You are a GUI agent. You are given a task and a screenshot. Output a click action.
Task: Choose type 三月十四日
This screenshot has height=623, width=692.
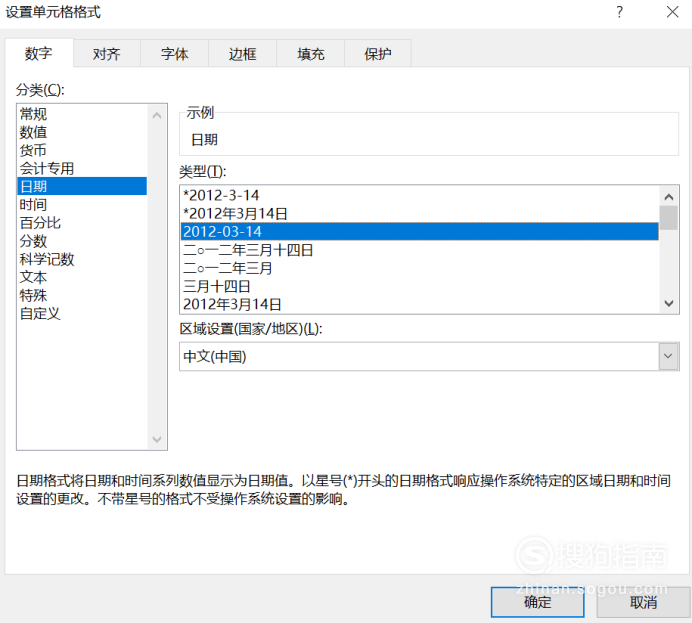click(x=420, y=286)
